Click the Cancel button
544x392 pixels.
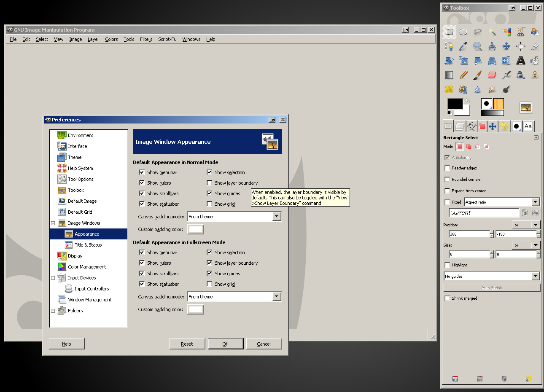(264, 344)
